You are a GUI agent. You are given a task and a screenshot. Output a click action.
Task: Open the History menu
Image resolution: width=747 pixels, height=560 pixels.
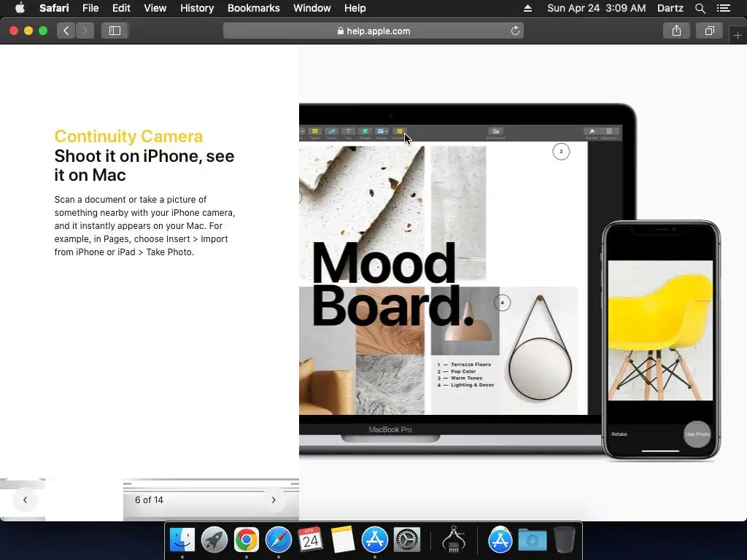coord(197,8)
